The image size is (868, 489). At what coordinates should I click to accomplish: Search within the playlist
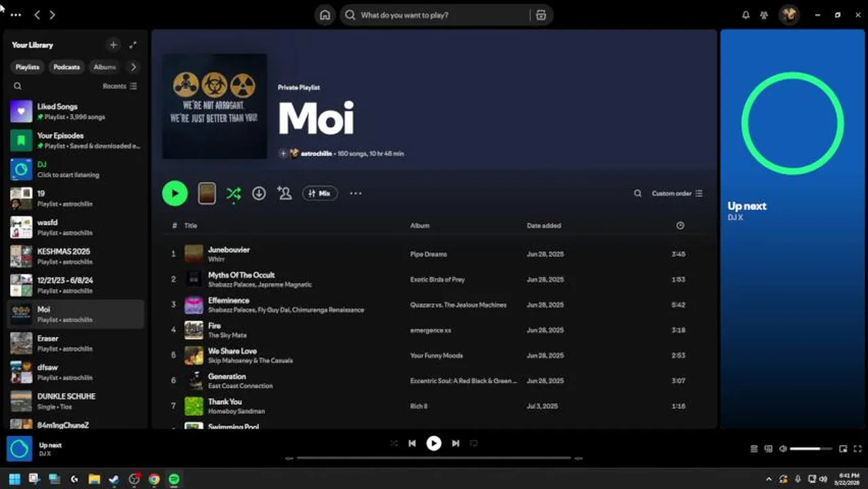(x=638, y=194)
